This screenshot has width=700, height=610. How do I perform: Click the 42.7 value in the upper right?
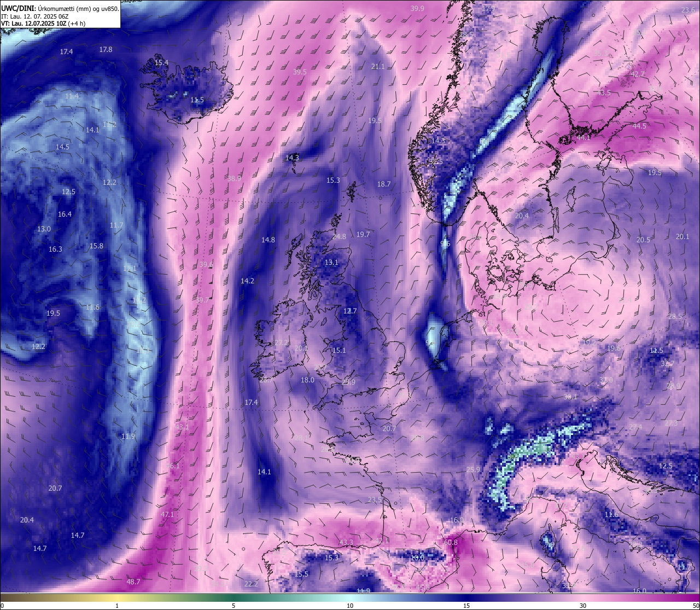pyautogui.click(x=638, y=73)
